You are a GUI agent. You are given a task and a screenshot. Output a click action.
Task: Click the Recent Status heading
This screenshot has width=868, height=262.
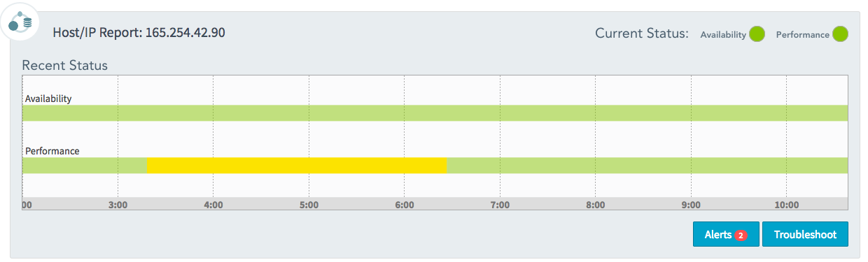64,66
